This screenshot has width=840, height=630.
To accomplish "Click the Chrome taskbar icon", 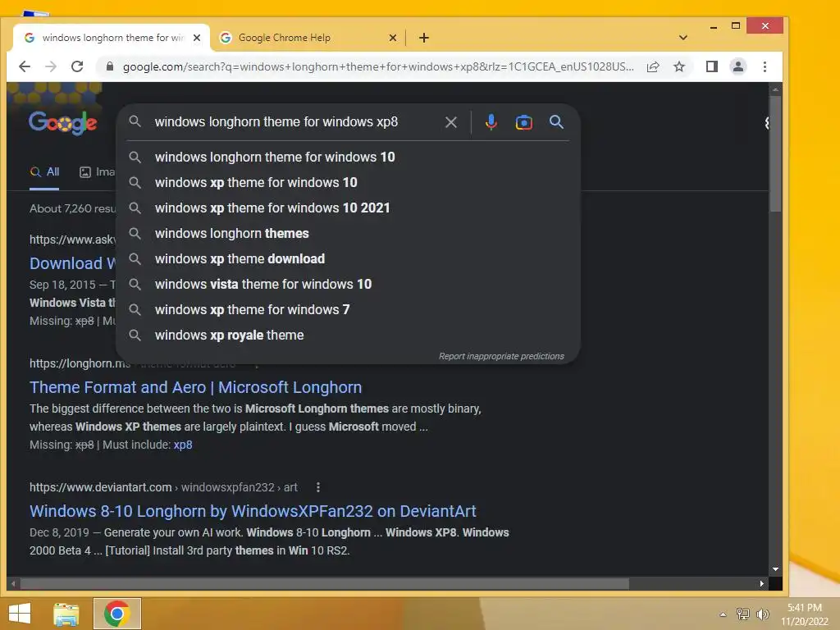I will pyautogui.click(x=116, y=614).
